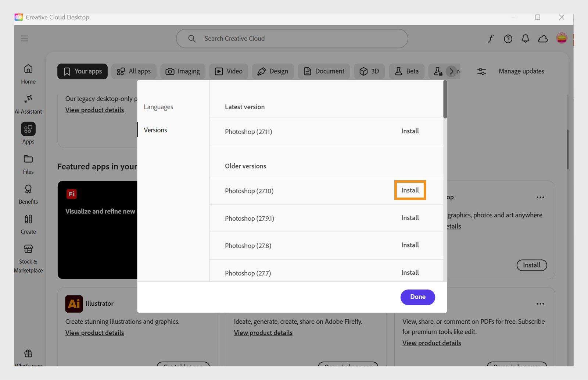Switch to 3D tab
Image resolution: width=588 pixels, height=380 pixels.
369,71
